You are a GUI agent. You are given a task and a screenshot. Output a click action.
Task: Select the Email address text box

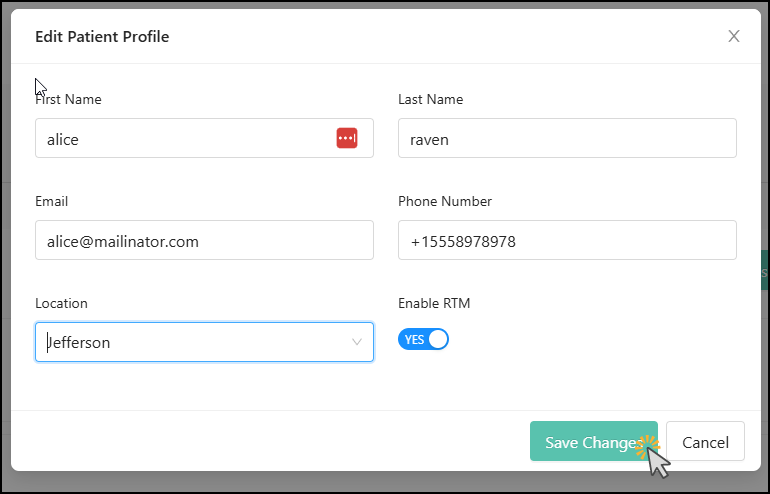pos(204,241)
